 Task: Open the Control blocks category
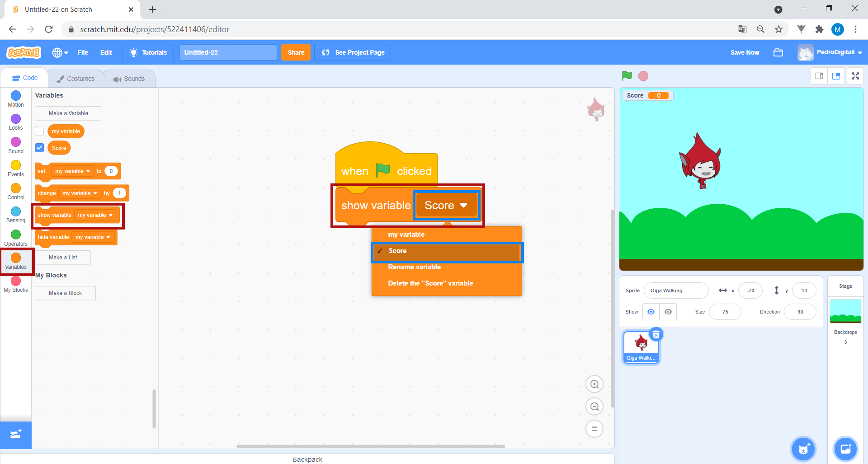click(x=16, y=192)
